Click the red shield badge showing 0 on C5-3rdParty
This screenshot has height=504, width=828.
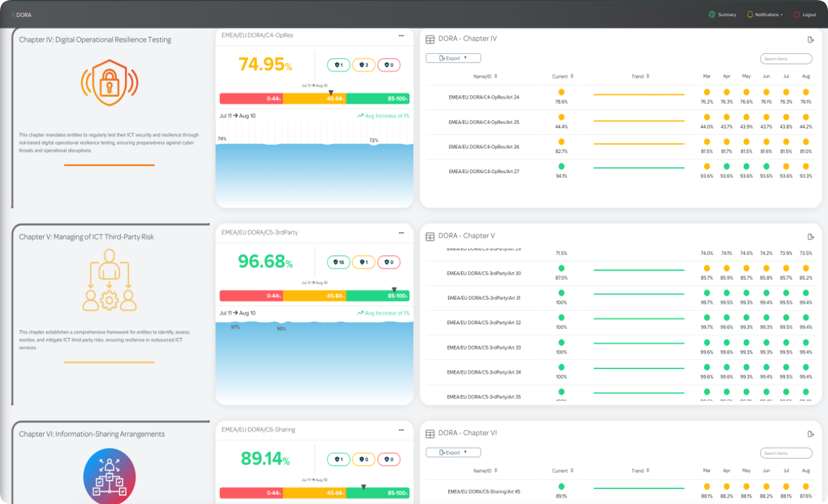389,262
